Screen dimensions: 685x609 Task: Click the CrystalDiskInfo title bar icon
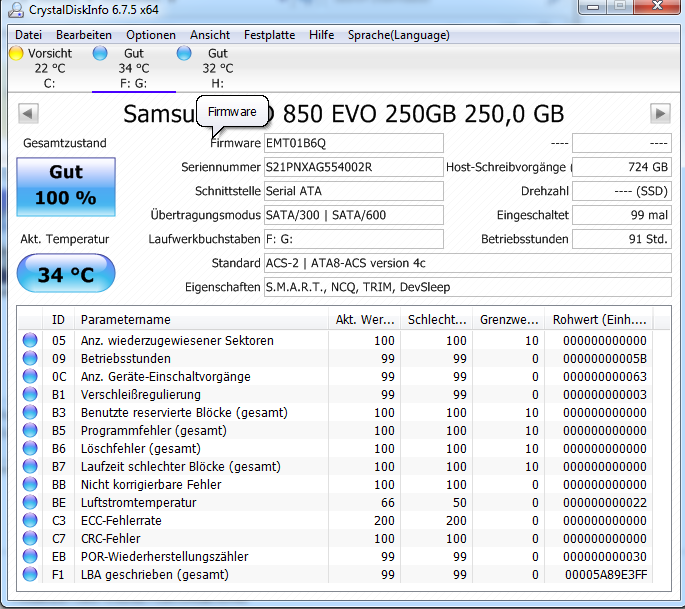click(16, 9)
